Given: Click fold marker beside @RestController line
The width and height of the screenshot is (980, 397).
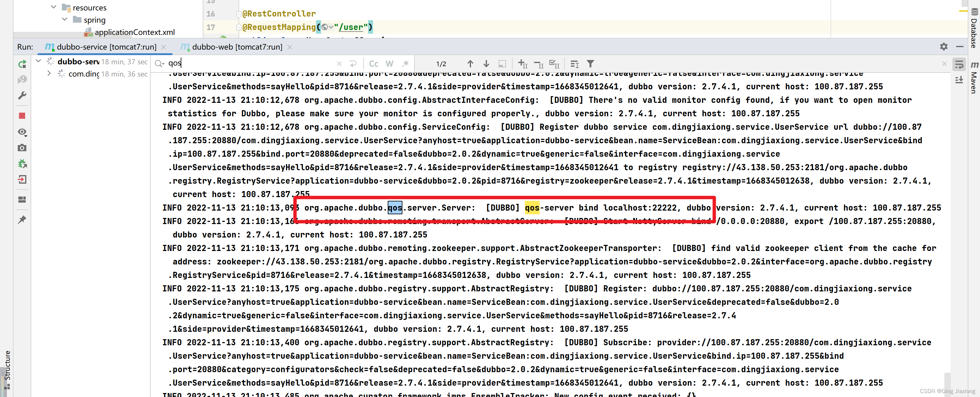Looking at the screenshot, I should [x=239, y=14].
